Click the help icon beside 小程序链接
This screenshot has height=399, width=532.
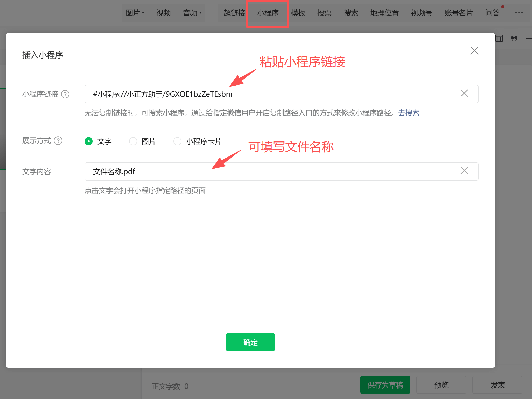[65, 94]
